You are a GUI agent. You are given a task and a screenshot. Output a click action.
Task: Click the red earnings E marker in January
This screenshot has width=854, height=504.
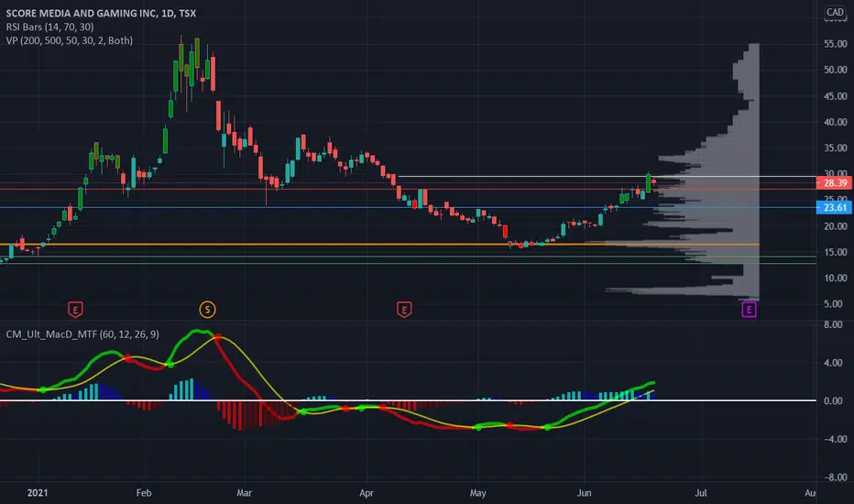(75, 310)
